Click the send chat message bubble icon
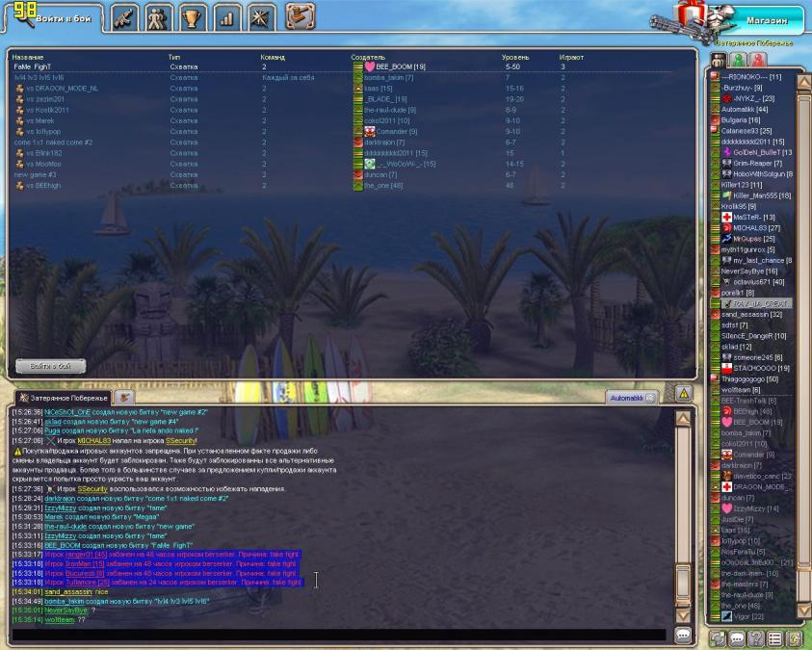Screen dimensions: 812x650 (682, 635)
